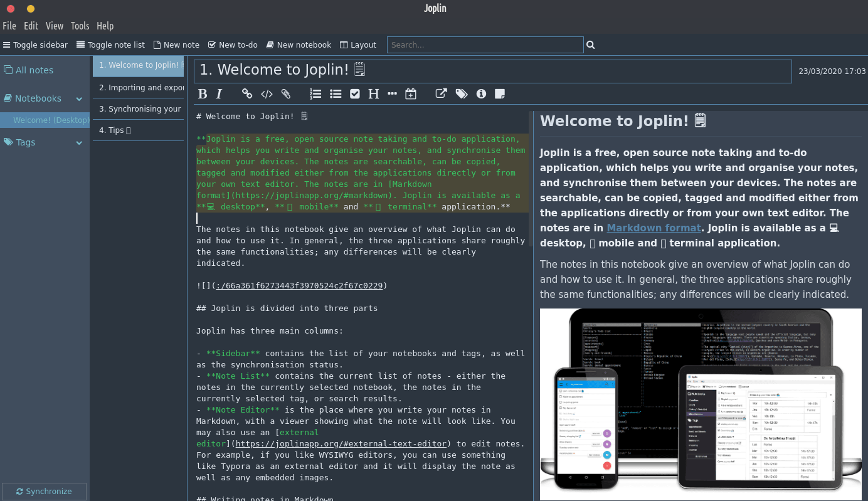The height and width of the screenshot is (501, 868).
Task: Toggle the note list panel
Action: point(110,45)
